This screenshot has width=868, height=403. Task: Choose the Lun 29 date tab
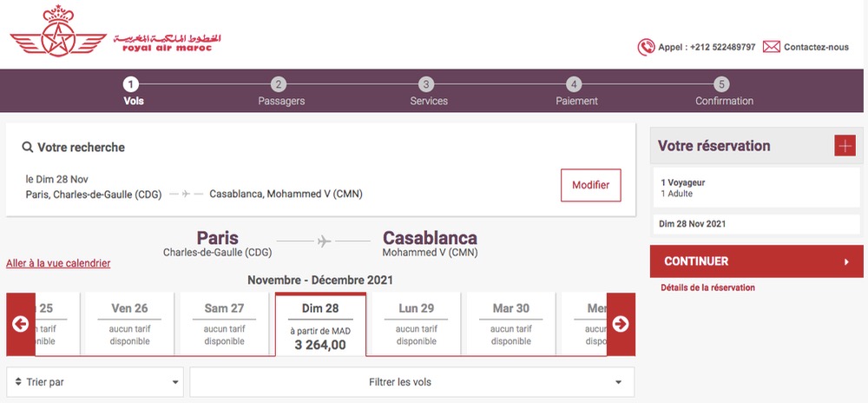[416, 324]
